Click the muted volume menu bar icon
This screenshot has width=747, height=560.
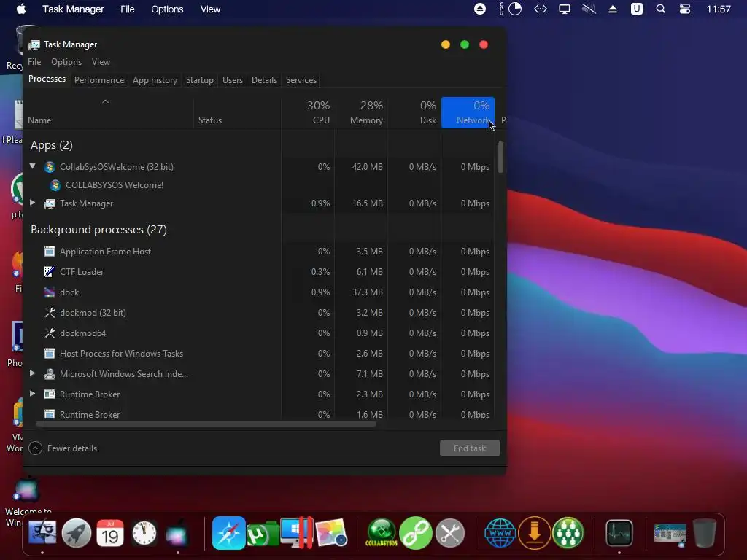tap(589, 9)
